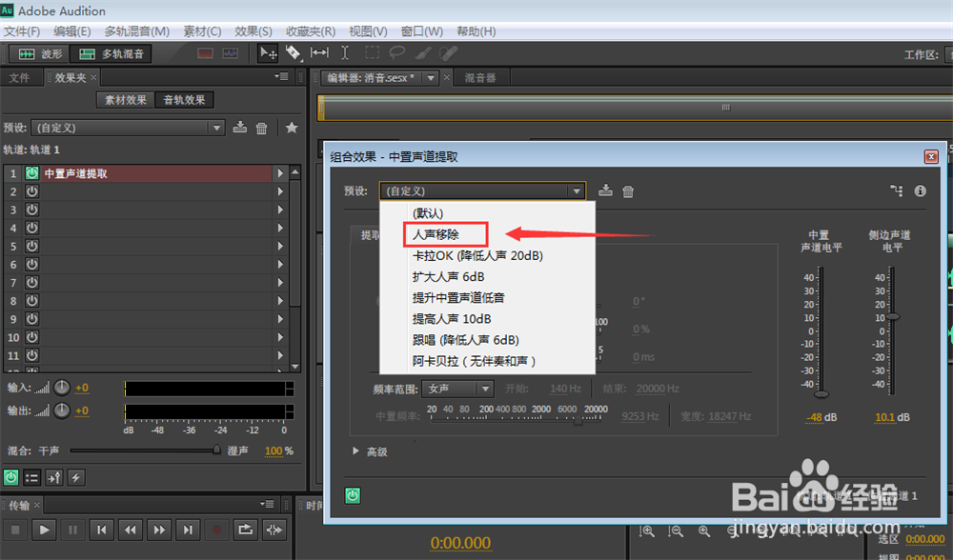Choose the (默认) default preset
This screenshot has height=560, width=953.
(428, 213)
